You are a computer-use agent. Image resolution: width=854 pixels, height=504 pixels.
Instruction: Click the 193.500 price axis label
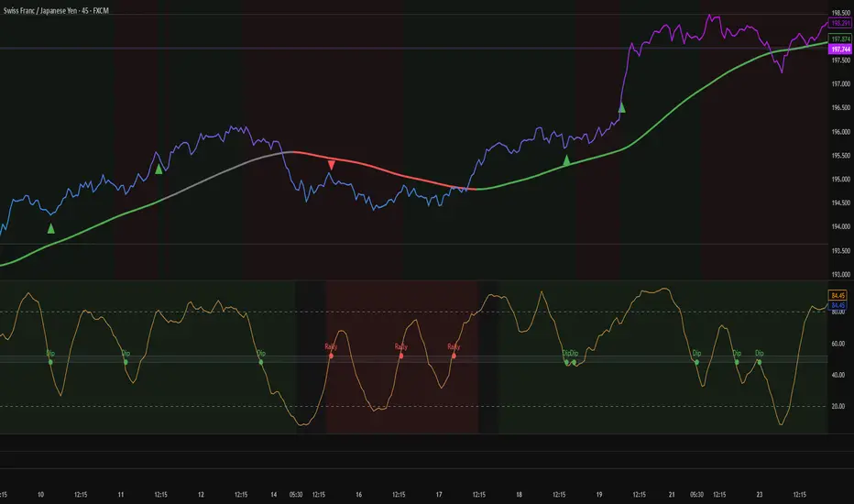pyautogui.click(x=840, y=251)
